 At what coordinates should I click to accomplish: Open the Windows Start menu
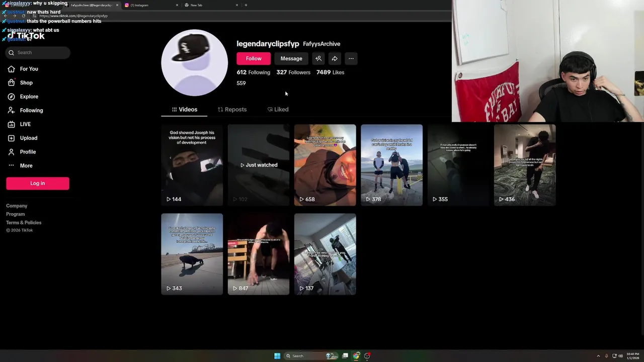pos(277,355)
